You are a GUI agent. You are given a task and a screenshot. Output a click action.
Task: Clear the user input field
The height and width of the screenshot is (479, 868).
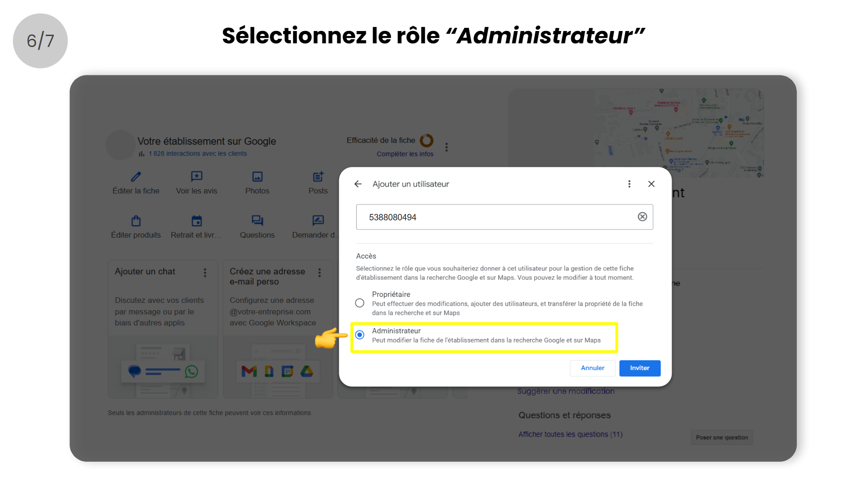click(x=642, y=217)
